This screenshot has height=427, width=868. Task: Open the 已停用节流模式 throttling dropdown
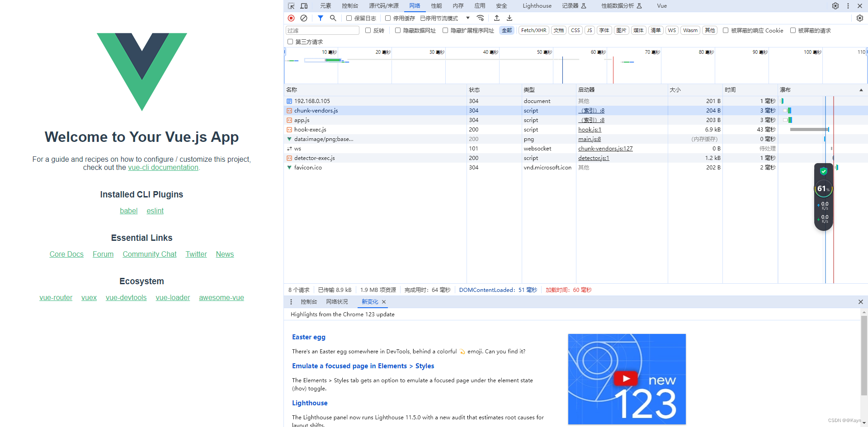click(445, 18)
